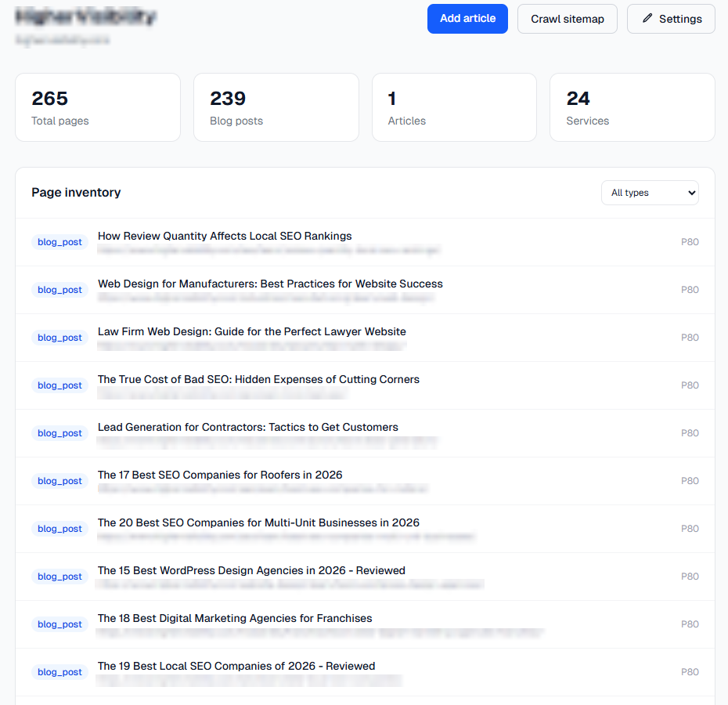Image resolution: width=728 pixels, height=705 pixels.
Task: Click the Page inventory heading
Action: (76, 192)
